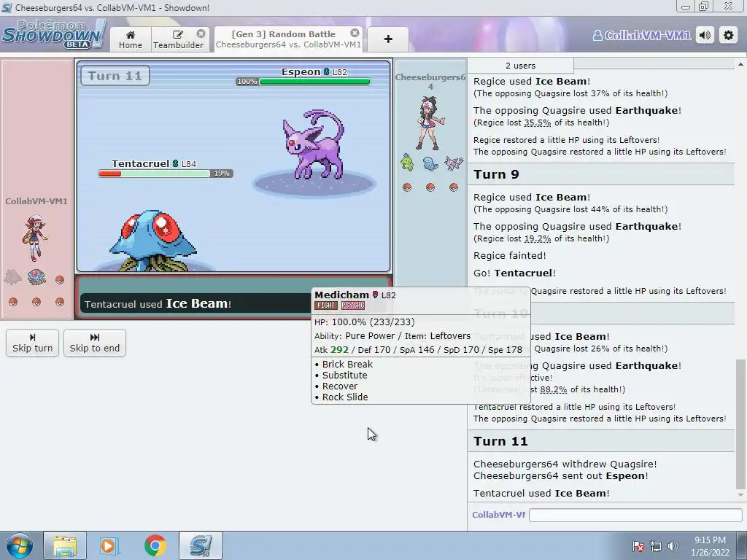
Task: Open the 2 users list
Action: 520,66
